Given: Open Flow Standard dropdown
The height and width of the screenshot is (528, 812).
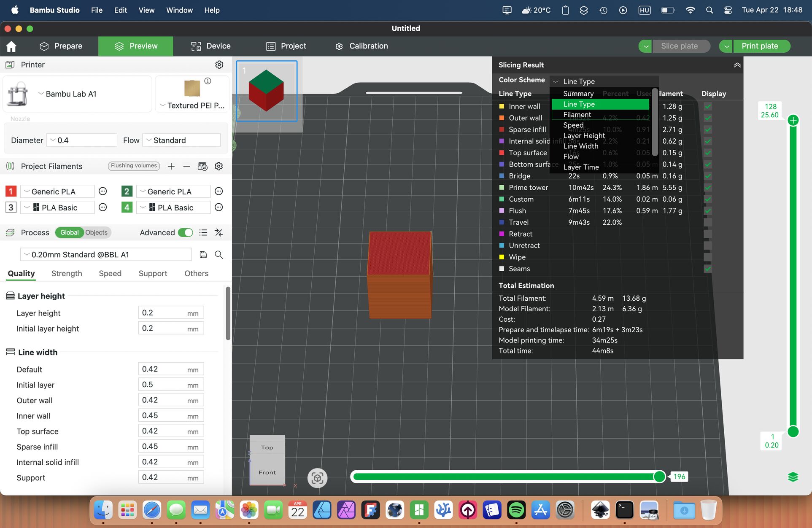Looking at the screenshot, I should (x=182, y=140).
